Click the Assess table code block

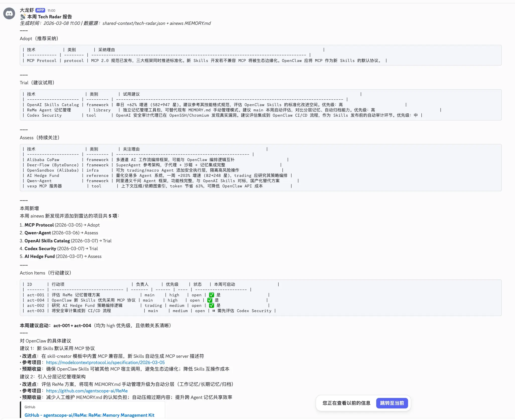261,168
